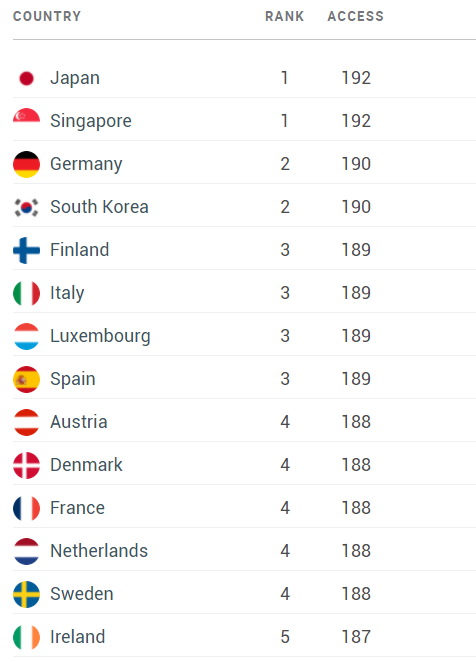Click the South Korea flag icon
476x663 pixels.
(x=26, y=207)
